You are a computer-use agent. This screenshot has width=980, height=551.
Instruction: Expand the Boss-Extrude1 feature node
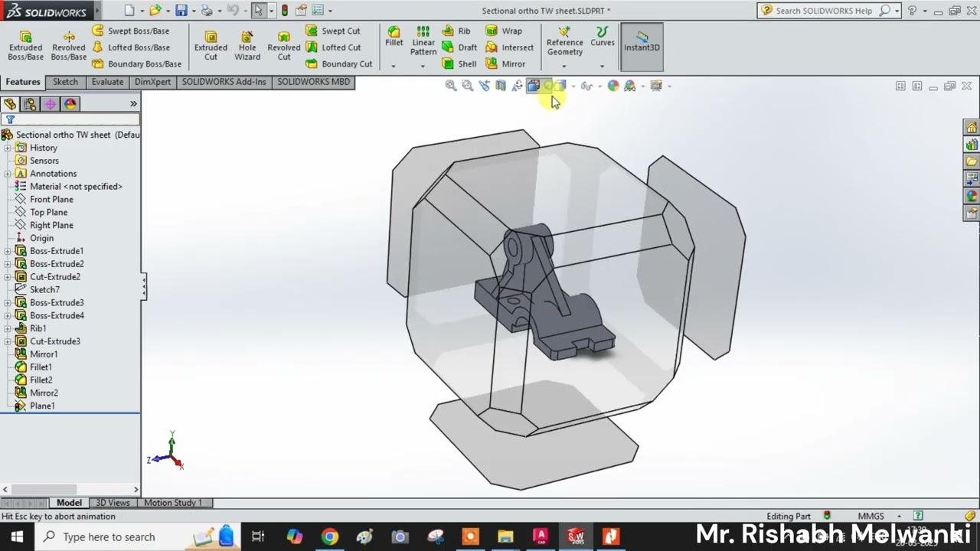pyautogui.click(x=8, y=251)
